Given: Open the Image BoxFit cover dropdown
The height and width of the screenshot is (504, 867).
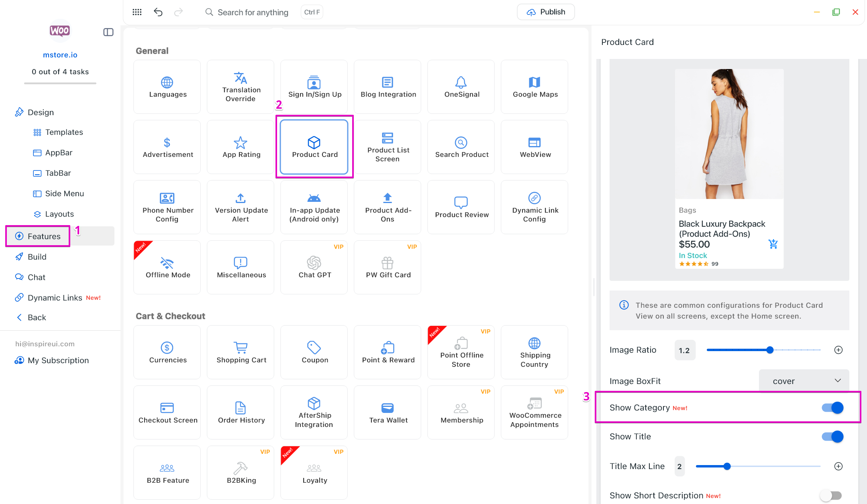Looking at the screenshot, I should (x=804, y=381).
